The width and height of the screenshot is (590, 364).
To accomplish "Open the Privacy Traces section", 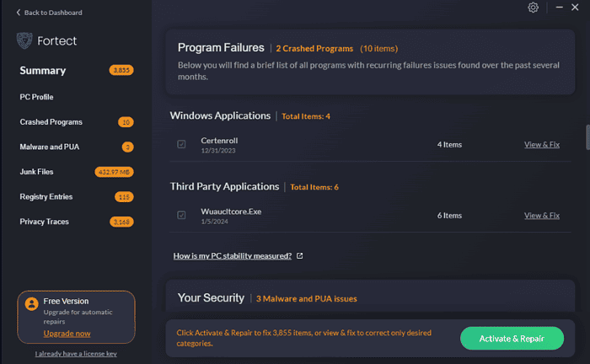I will [45, 222].
